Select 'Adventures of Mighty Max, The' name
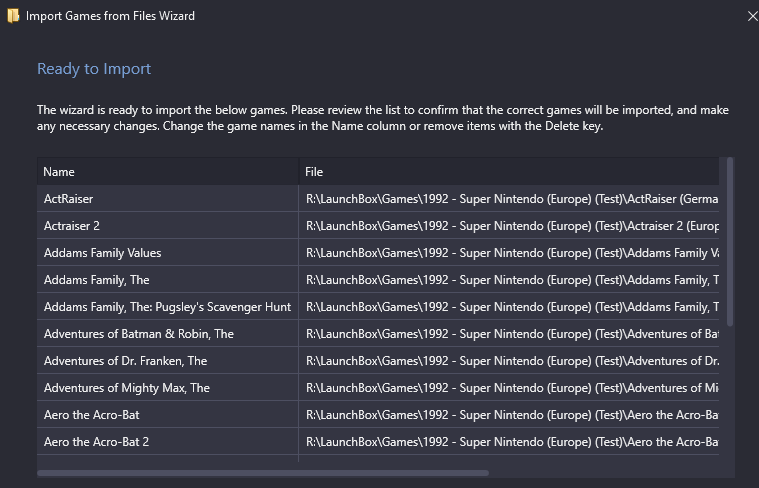Image resolution: width=759 pixels, height=488 pixels. [x=168, y=388]
